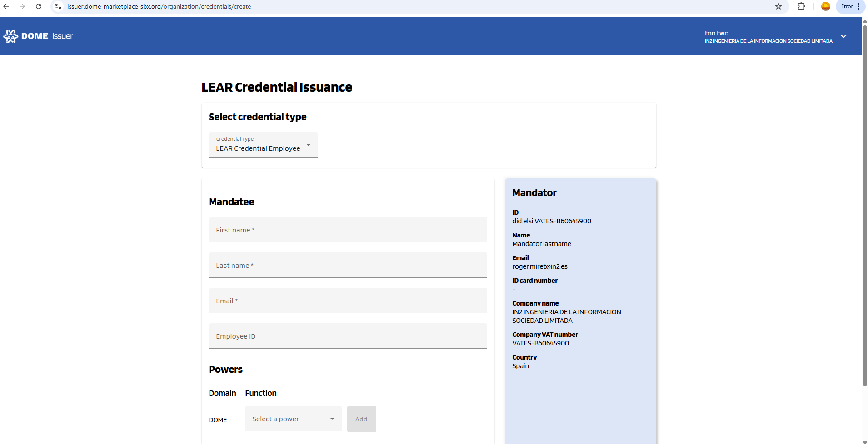Bookmark this page with star icon

(x=778, y=6)
